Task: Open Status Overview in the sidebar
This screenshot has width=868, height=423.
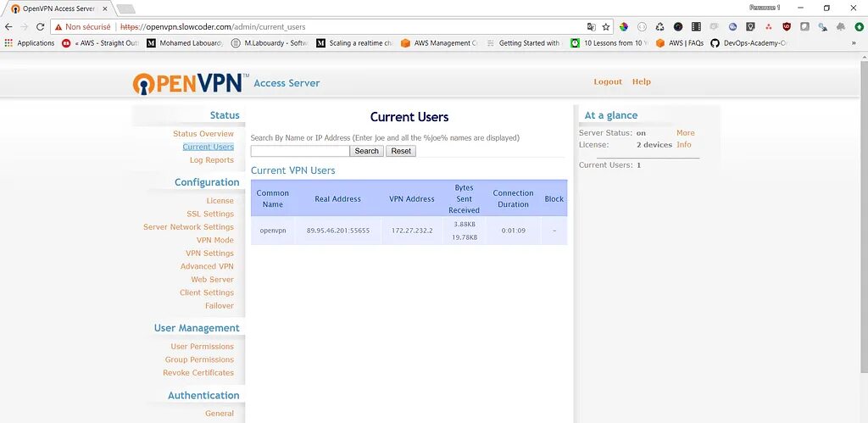Action: point(203,133)
